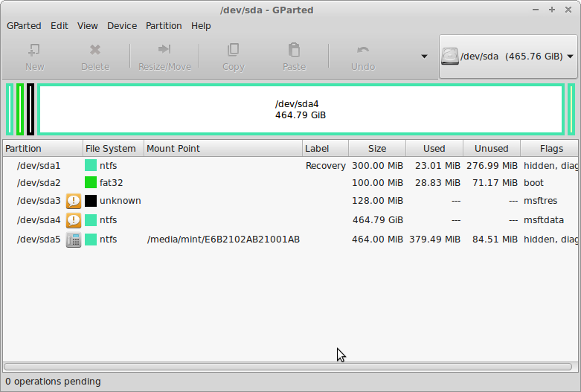Image resolution: width=581 pixels, height=392 pixels.
Task: Click the ntfs color swatch for /dev/sda5
Action: (x=91, y=240)
